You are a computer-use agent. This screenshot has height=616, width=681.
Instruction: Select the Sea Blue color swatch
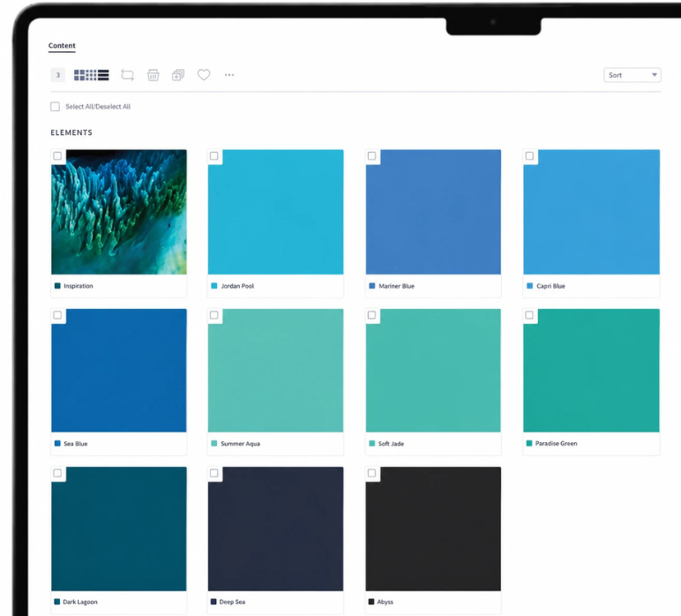click(119, 371)
